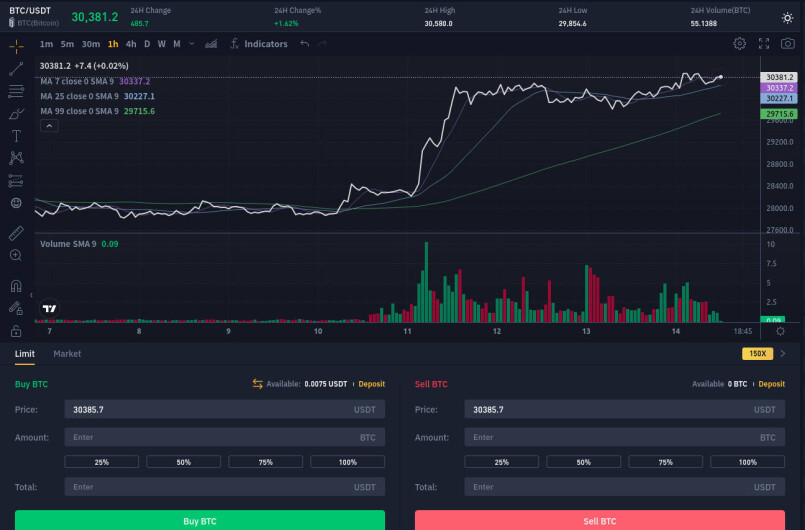Image resolution: width=805 pixels, height=530 pixels.
Task: Click Buy price input field
Action: coord(224,409)
